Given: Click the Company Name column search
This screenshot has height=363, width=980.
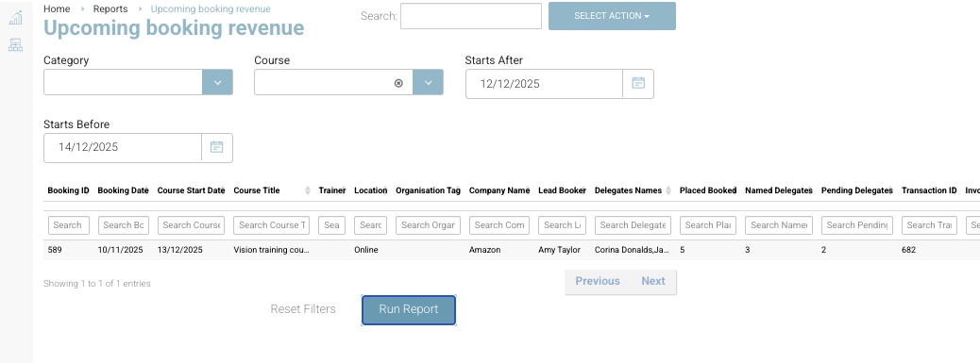Looking at the screenshot, I should click(499, 225).
